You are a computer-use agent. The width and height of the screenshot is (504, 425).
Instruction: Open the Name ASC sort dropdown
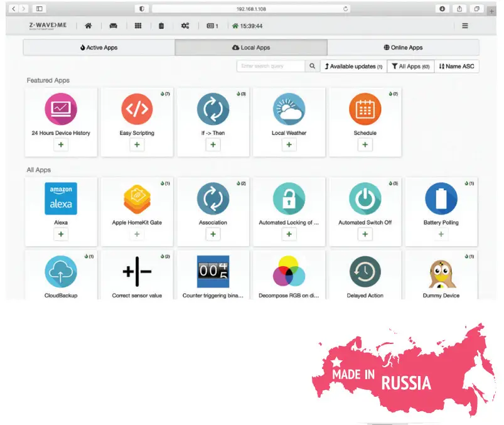pos(457,66)
